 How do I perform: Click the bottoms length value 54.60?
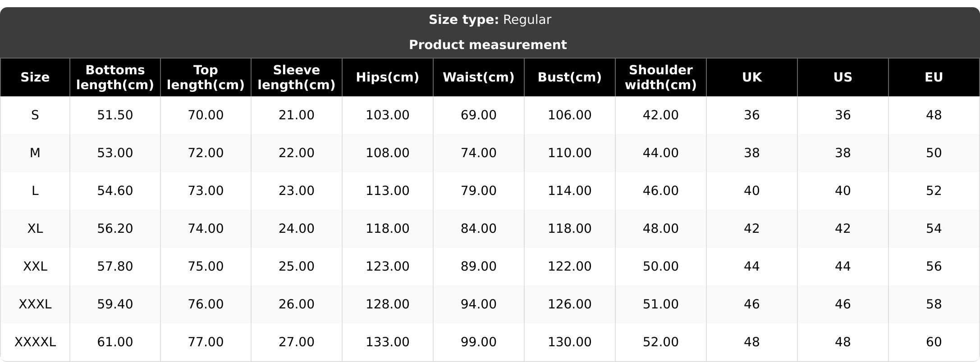point(115,191)
